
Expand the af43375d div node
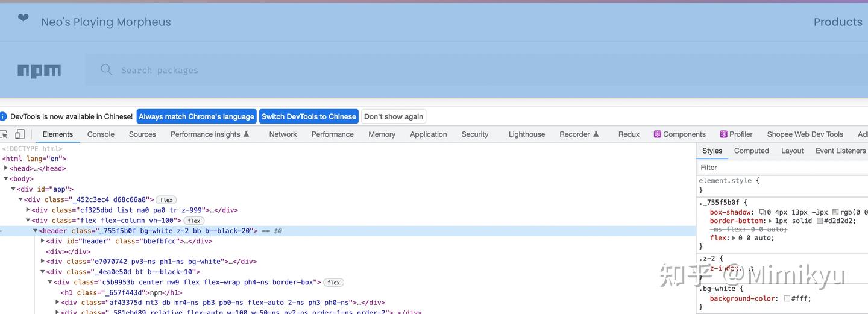coord(57,303)
